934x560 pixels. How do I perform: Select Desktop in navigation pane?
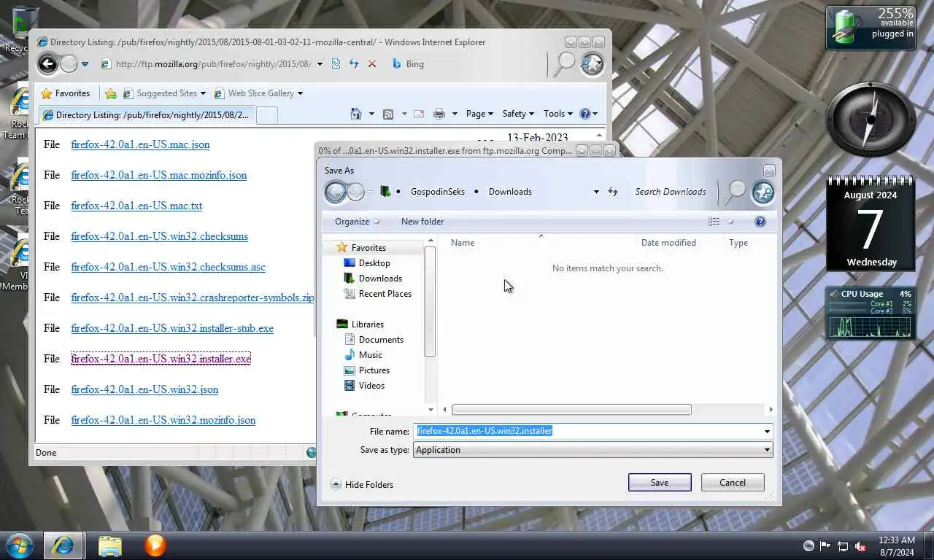coord(374,263)
